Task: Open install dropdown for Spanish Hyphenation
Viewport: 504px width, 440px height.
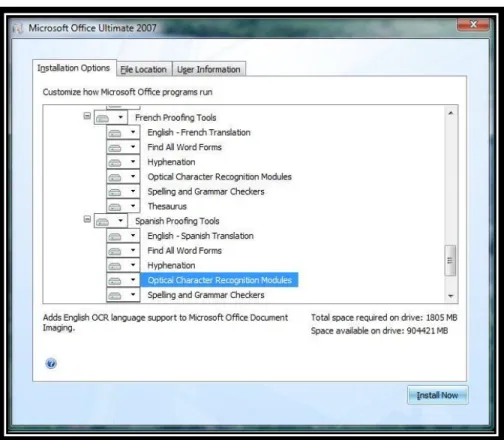Action: (x=123, y=266)
